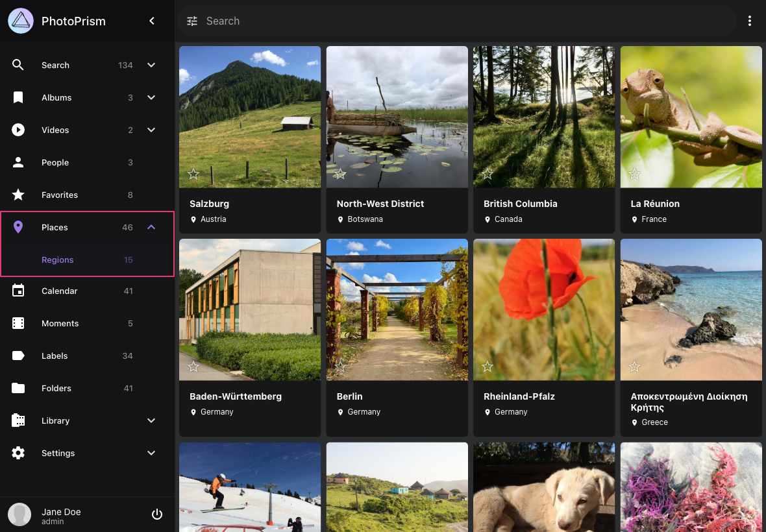Toggle favorite star on Salzburg
This screenshot has height=532, width=766.
(193, 174)
